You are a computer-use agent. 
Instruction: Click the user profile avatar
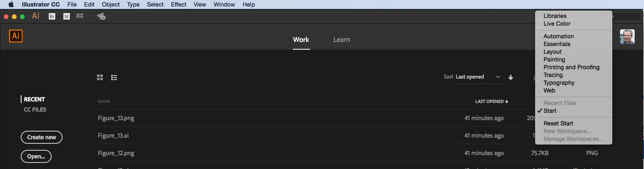pos(627,37)
